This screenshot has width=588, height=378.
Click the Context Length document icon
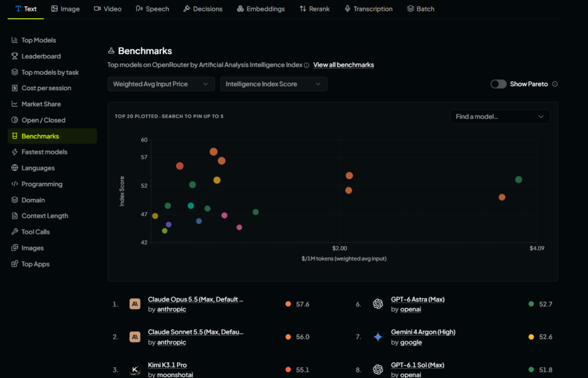pyautogui.click(x=14, y=215)
